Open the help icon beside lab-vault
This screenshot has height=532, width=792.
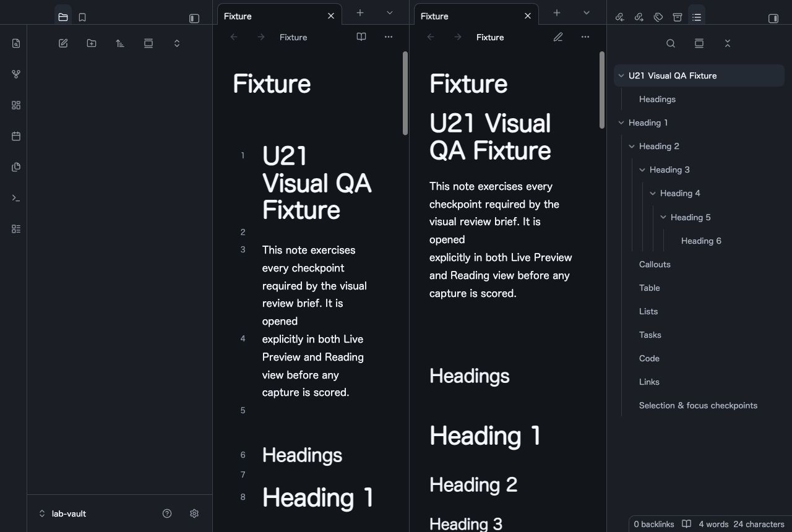(x=167, y=513)
